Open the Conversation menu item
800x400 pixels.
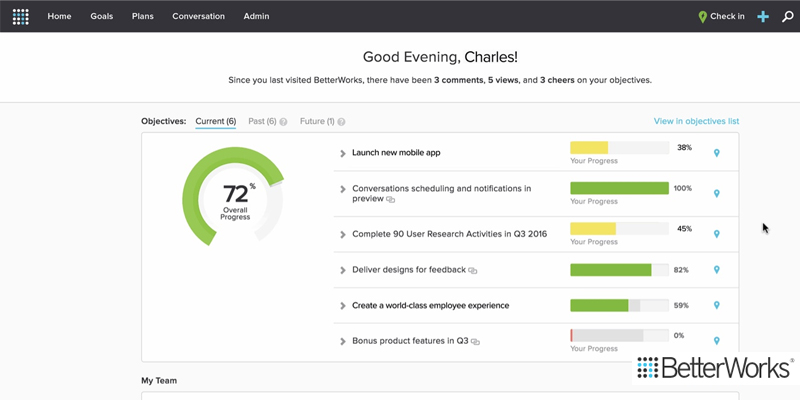[198, 16]
